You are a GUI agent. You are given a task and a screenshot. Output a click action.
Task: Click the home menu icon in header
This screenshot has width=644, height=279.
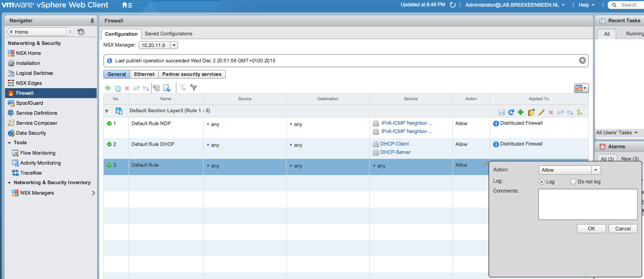click(x=127, y=5)
